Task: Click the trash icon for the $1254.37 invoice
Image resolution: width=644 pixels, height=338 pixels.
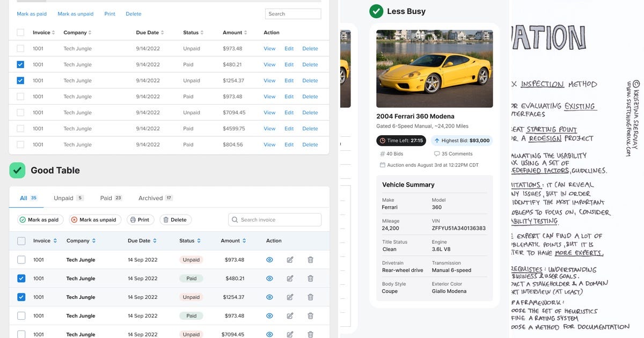Action: coord(310,297)
